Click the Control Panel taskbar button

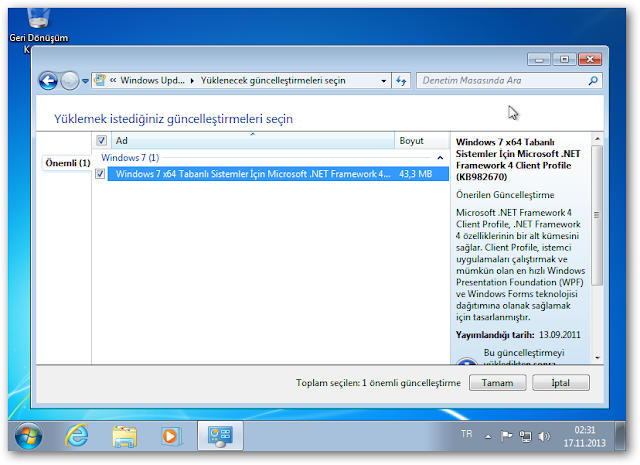[x=220, y=436]
